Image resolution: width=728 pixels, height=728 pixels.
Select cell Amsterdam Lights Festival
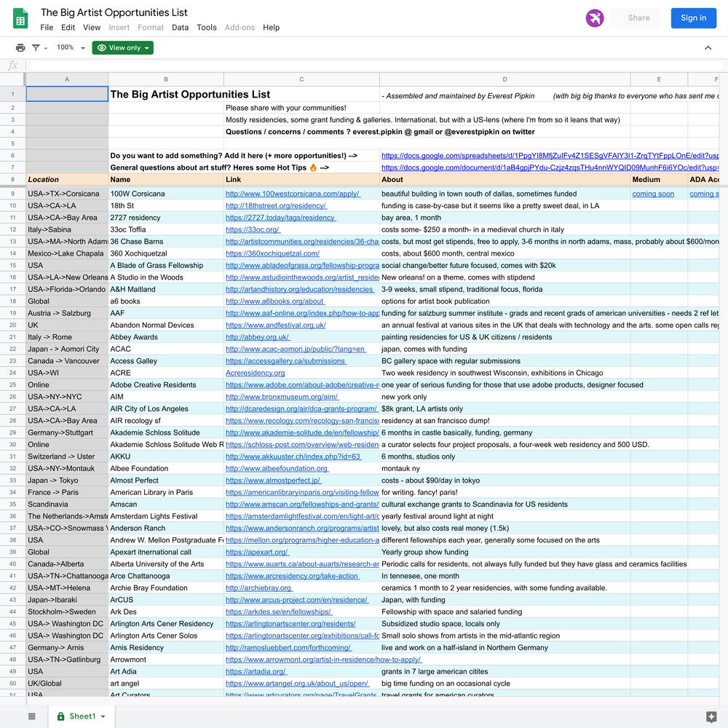tap(166, 516)
